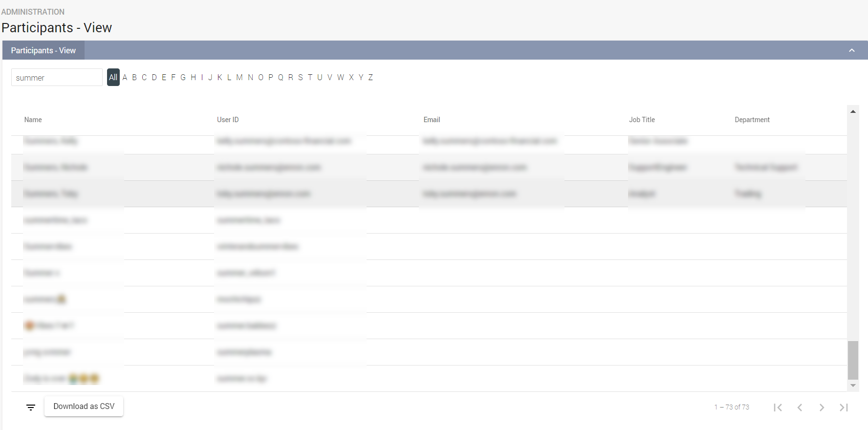Filter participants by letter O

tap(260, 77)
